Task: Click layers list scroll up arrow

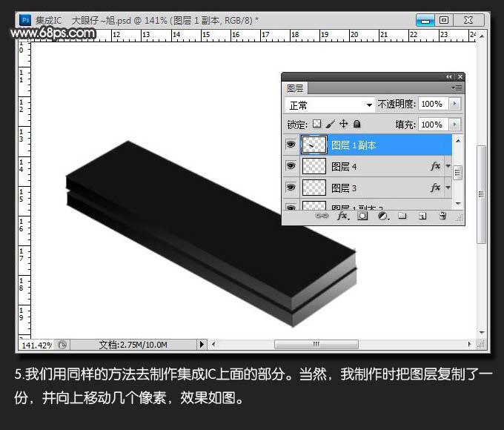Action: tap(458, 141)
